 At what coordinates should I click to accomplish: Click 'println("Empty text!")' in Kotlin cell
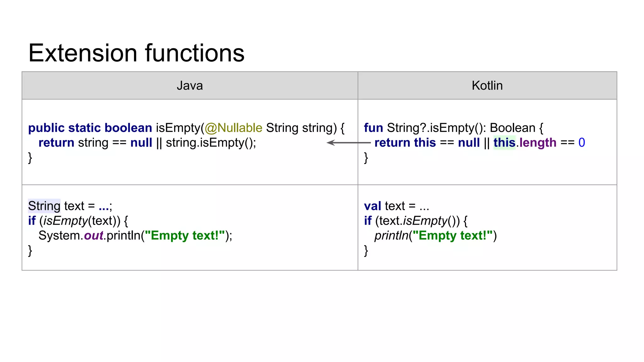pyautogui.click(x=436, y=235)
